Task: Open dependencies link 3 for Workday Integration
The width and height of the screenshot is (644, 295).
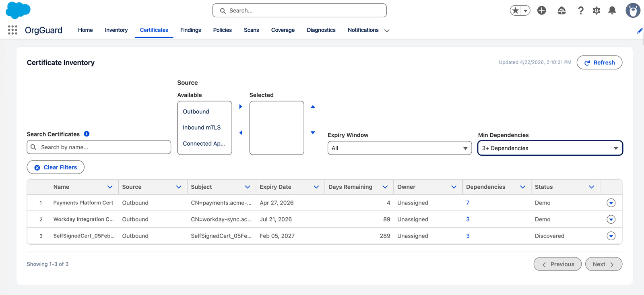Action: [x=468, y=219]
